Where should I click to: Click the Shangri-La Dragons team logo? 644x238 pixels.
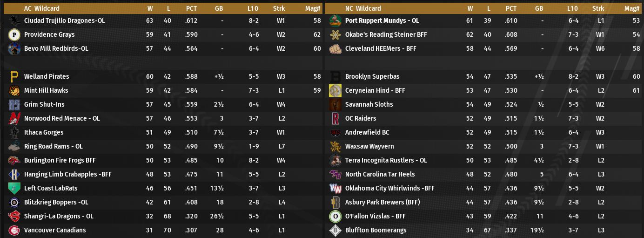click(14, 216)
